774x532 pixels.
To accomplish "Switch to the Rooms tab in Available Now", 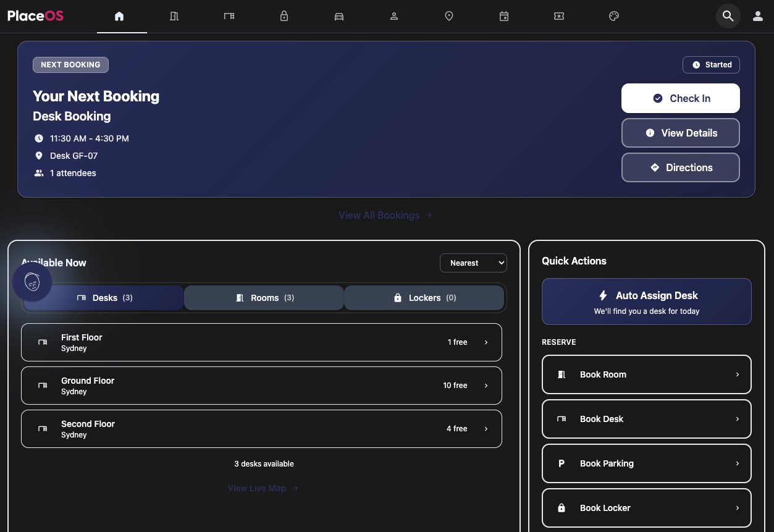I will [264, 297].
